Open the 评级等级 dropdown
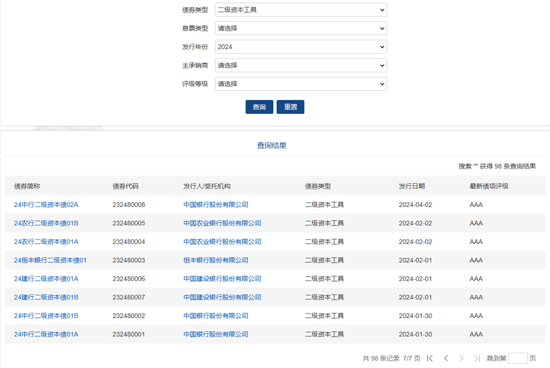The image size is (550, 368). coord(301,84)
